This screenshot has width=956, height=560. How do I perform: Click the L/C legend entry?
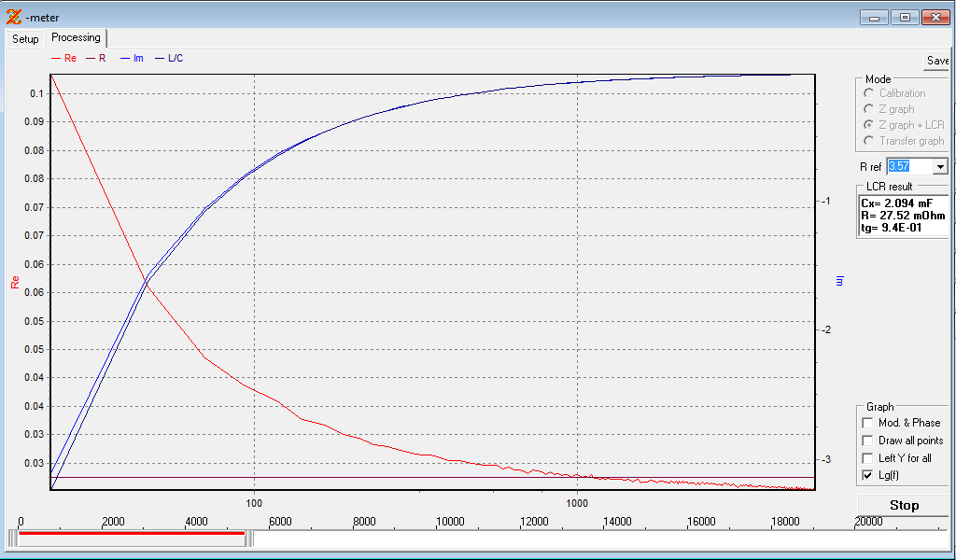(169, 59)
